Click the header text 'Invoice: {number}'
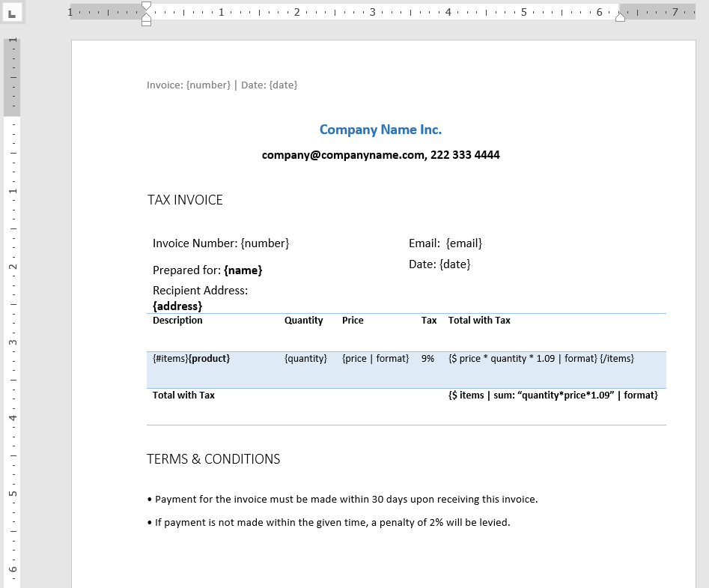This screenshot has height=588, width=709. 189,85
